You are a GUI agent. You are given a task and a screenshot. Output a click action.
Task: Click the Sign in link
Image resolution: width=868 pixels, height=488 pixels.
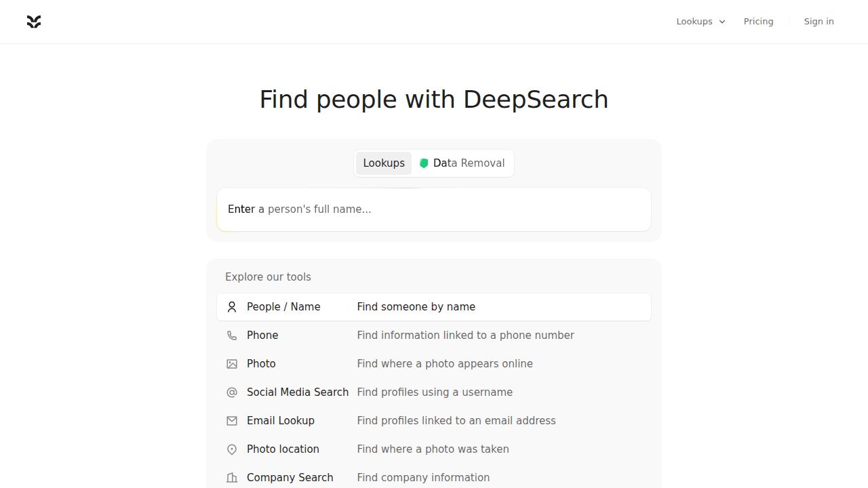point(818,22)
